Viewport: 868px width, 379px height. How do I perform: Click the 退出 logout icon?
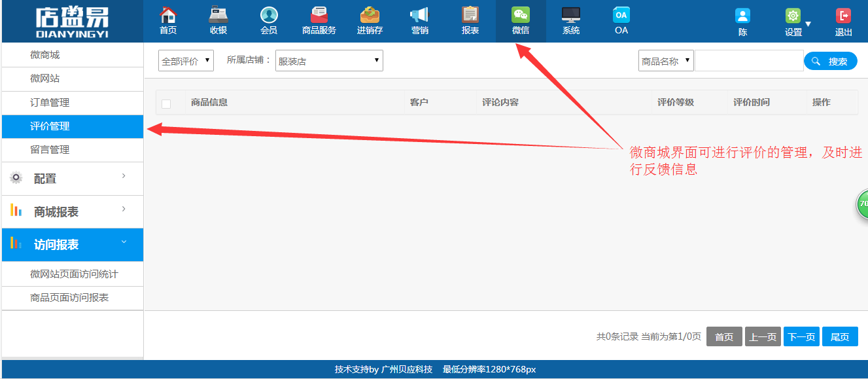click(x=844, y=16)
